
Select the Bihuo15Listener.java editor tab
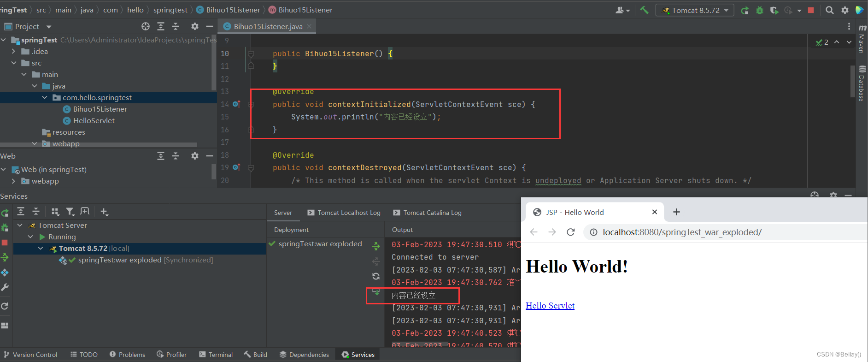268,26
